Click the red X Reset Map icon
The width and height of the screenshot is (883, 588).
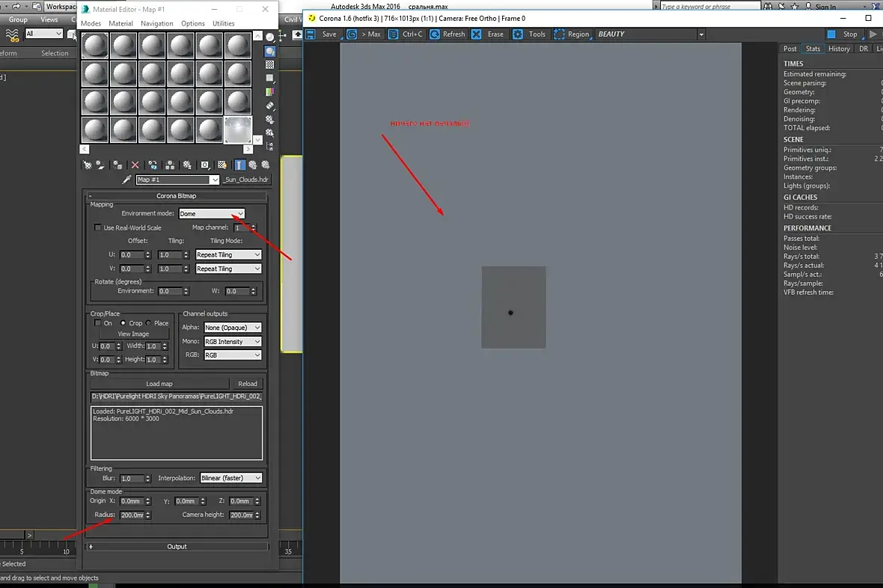[135, 165]
